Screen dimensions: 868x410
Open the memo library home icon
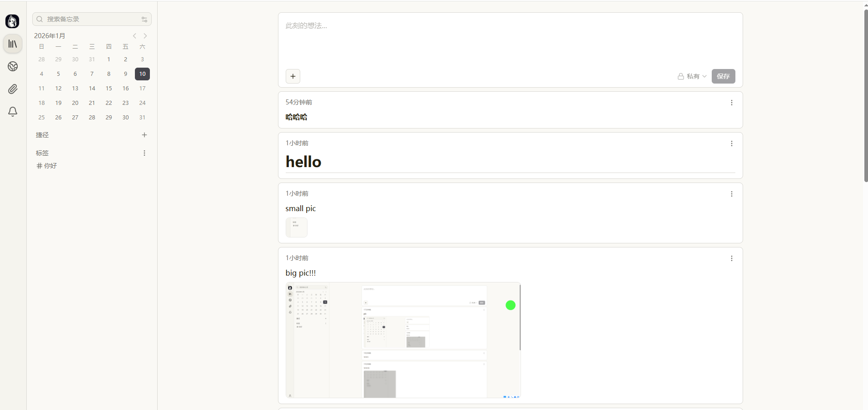[13, 44]
